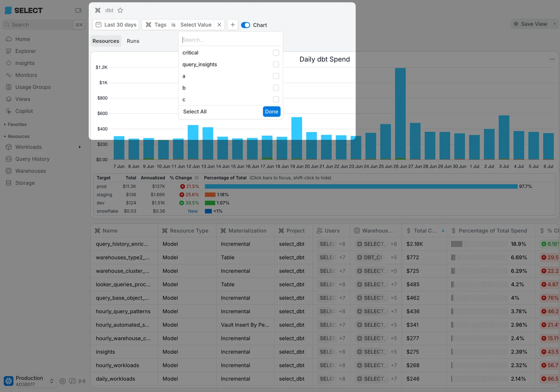Open Explorer in the sidebar
560x392 pixels.
(x=25, y=51)
